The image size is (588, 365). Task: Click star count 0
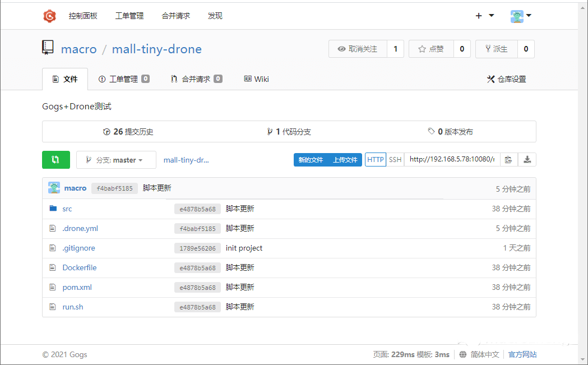462,49
